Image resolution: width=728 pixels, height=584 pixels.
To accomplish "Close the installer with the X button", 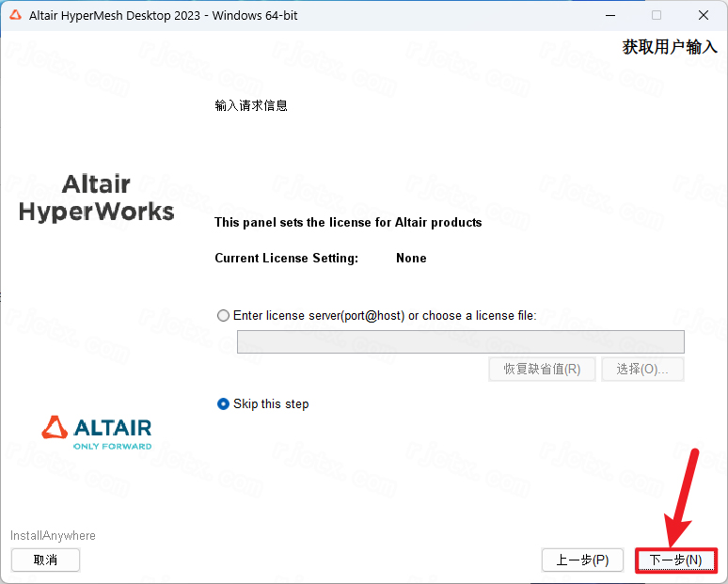I will 704,15.
